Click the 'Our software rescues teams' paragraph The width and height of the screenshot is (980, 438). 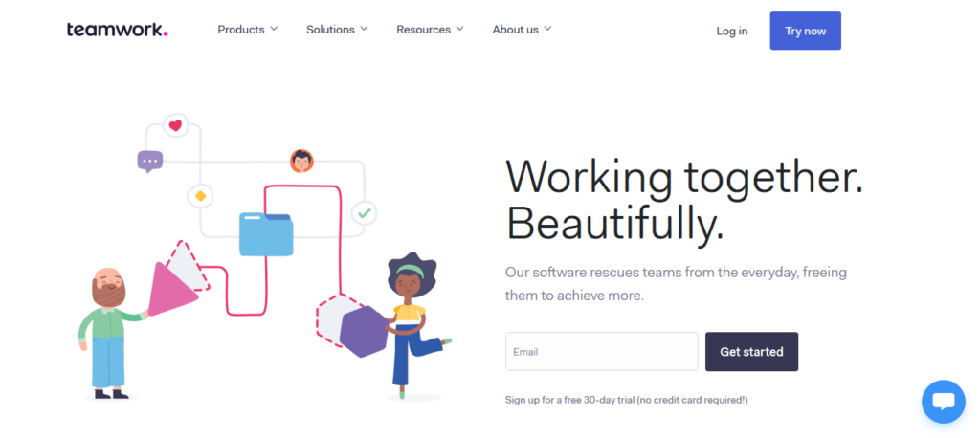(x=677, y=284)
